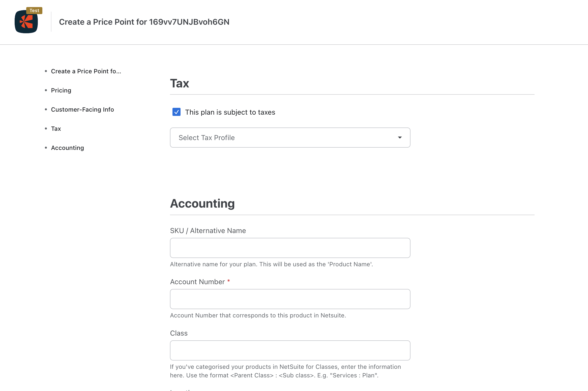588x391 pixels.
Task: Click the 'This plan is subject to taxes' label
Action: coord(230,112)
